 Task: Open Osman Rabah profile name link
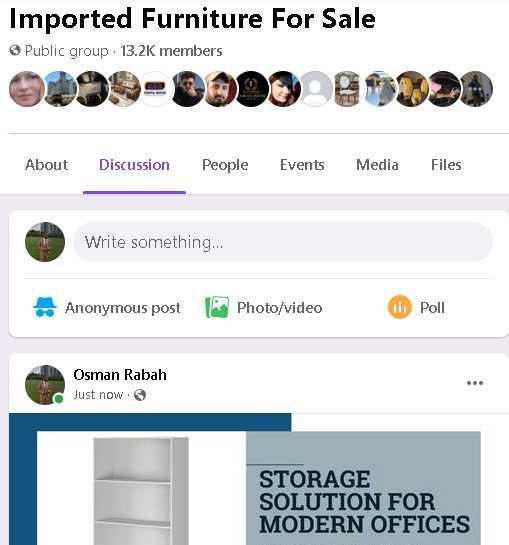point(120,375)
